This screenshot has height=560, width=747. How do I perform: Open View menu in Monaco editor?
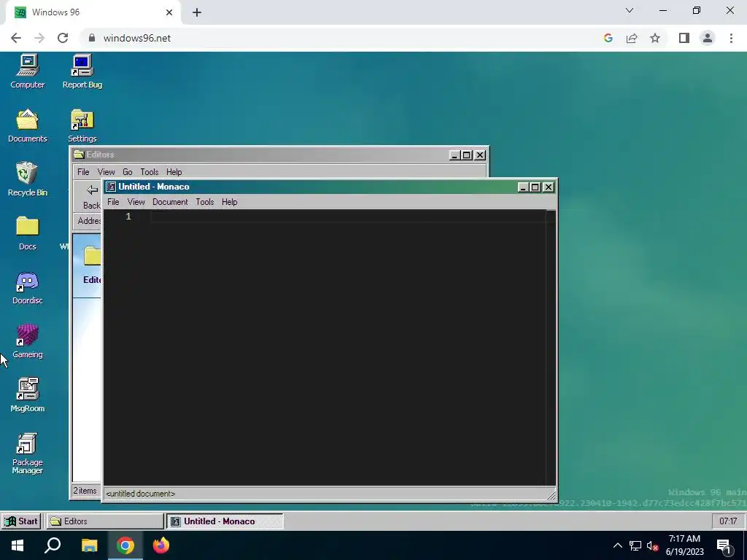pyautogui.click(x=136, y=202)
